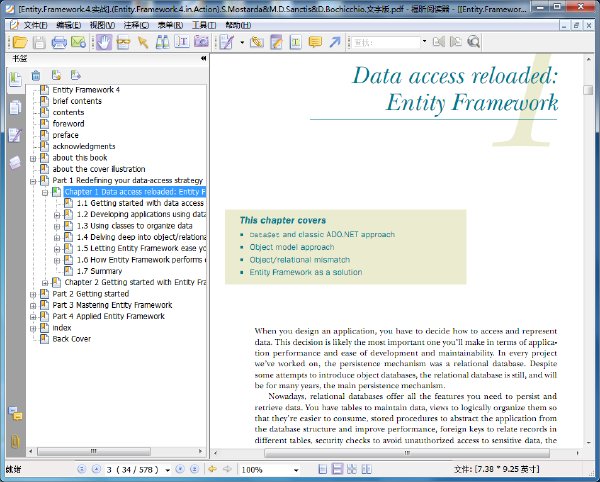Click into the toolbar find text field

tap(386, 42)
